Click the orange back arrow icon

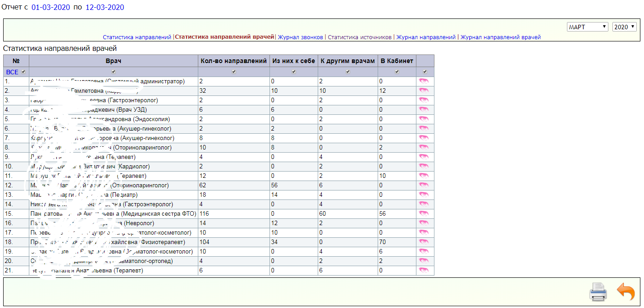click(x=626, y=292)
